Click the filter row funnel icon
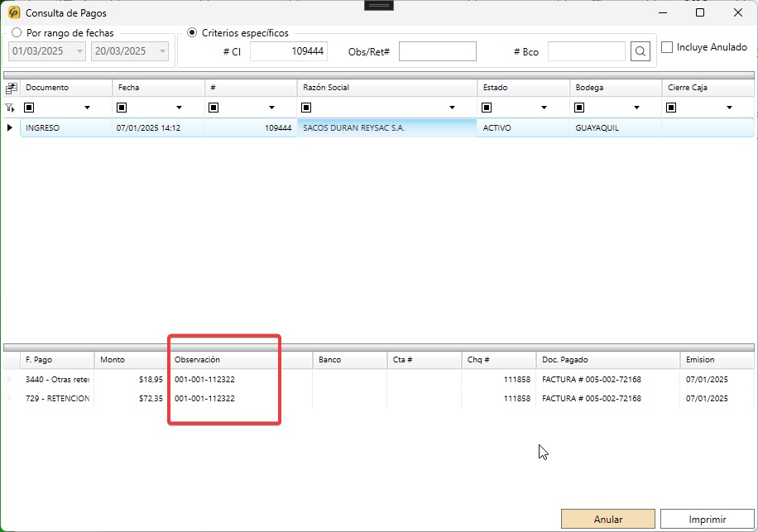The height and width of the screenshot is (532, 758). 10,108
